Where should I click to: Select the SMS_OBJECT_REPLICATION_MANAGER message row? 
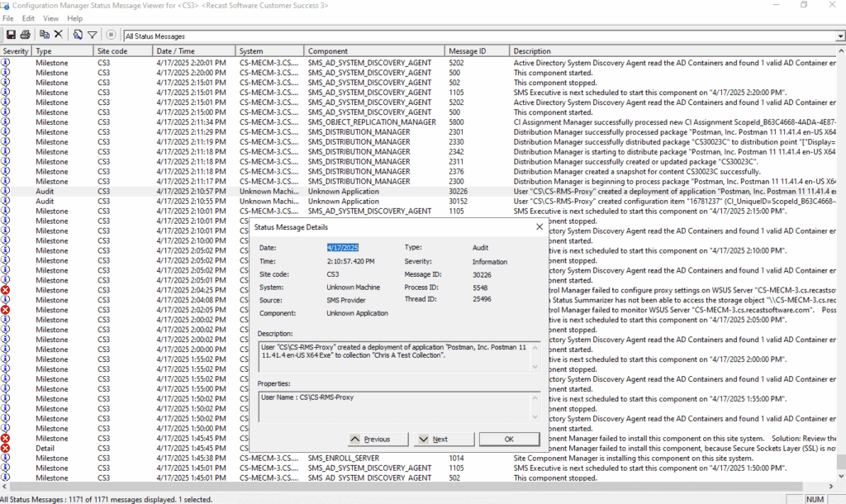(x=372, y=122)
